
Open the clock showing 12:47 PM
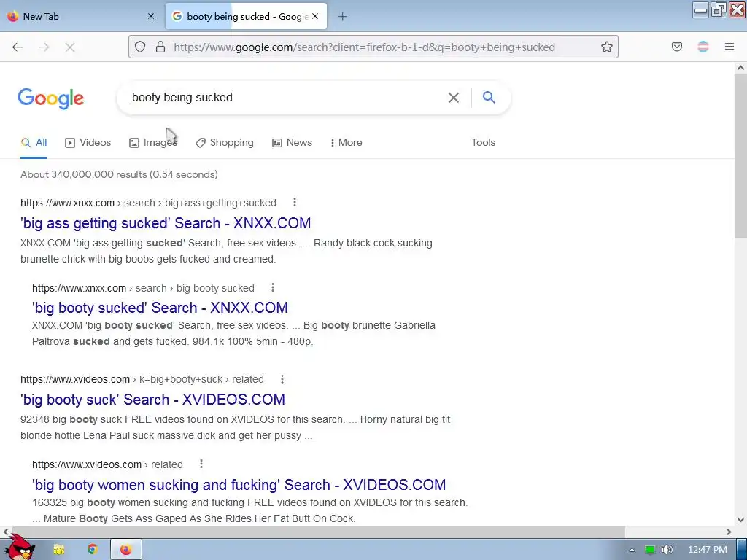point(708,550)
